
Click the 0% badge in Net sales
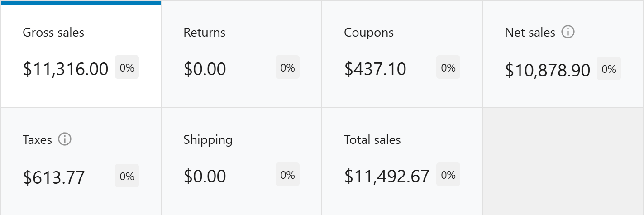click(609, 69)
